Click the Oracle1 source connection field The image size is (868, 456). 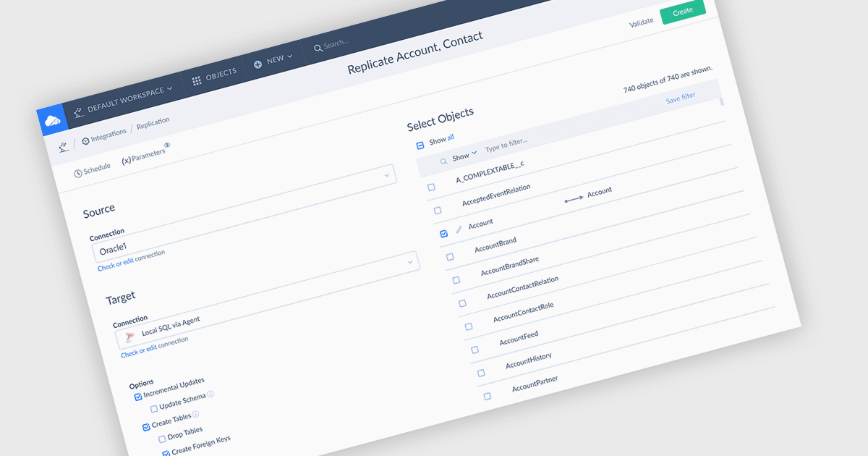click(x=244, y=214)
